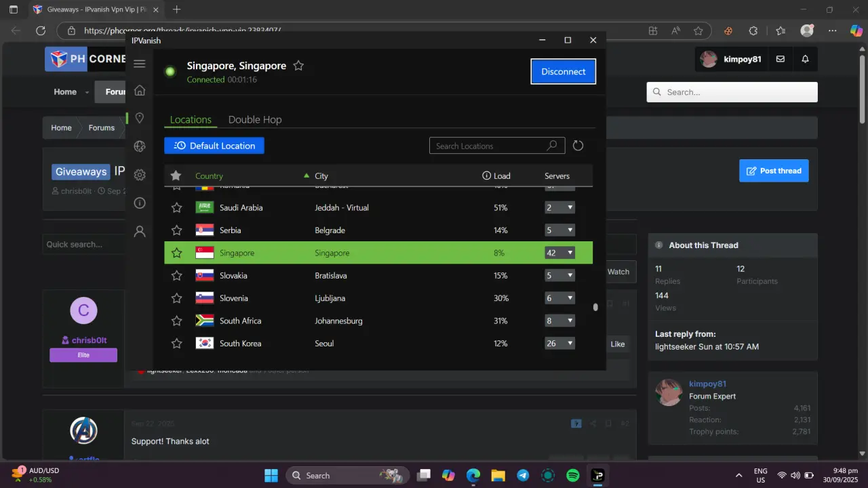This screenshot has width=868, height=488.
Task: Open Windows Start menu
Action: (271, 475)
